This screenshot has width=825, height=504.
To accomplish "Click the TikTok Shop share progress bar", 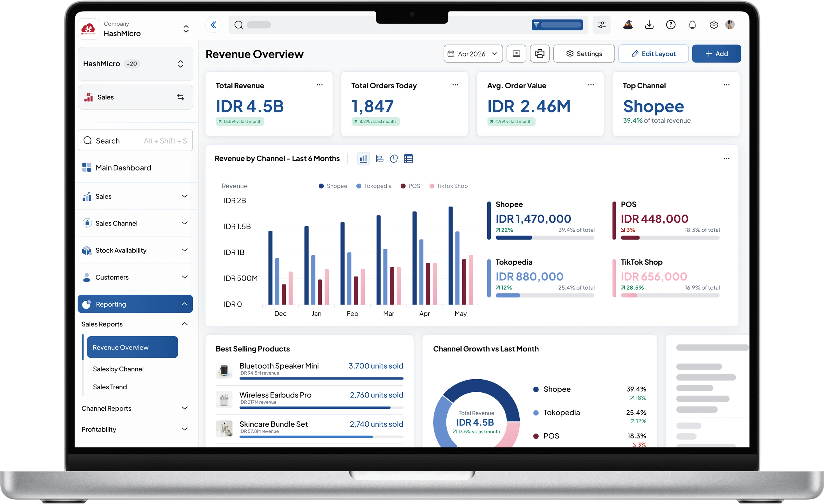I will (x=670, y=296).
